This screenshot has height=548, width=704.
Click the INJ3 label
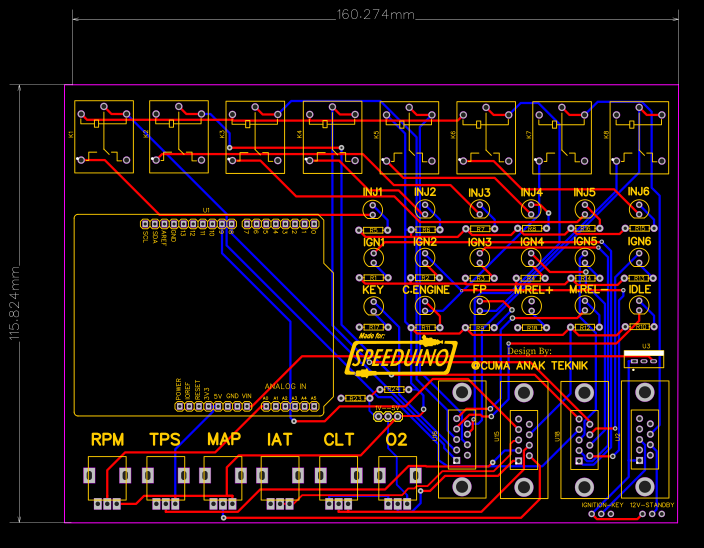click(479, 193)
